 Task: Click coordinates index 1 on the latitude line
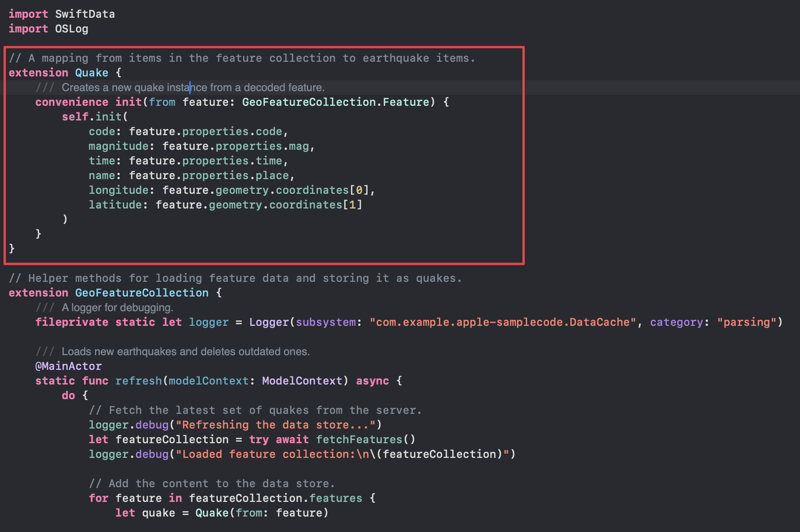click(352, 205)
